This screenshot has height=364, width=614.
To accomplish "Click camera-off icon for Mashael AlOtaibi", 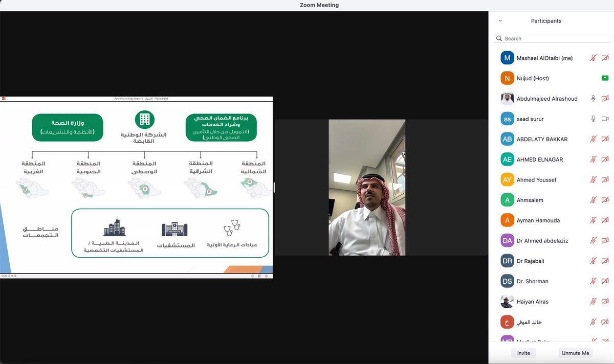I will (605, 58).
